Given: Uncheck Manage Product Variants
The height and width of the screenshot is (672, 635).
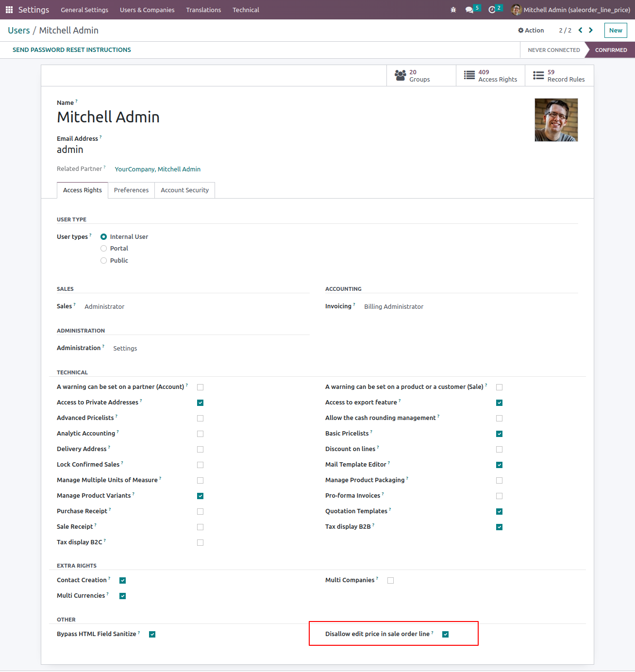Looking at the screenshot, I should click(x=201, y=496).
